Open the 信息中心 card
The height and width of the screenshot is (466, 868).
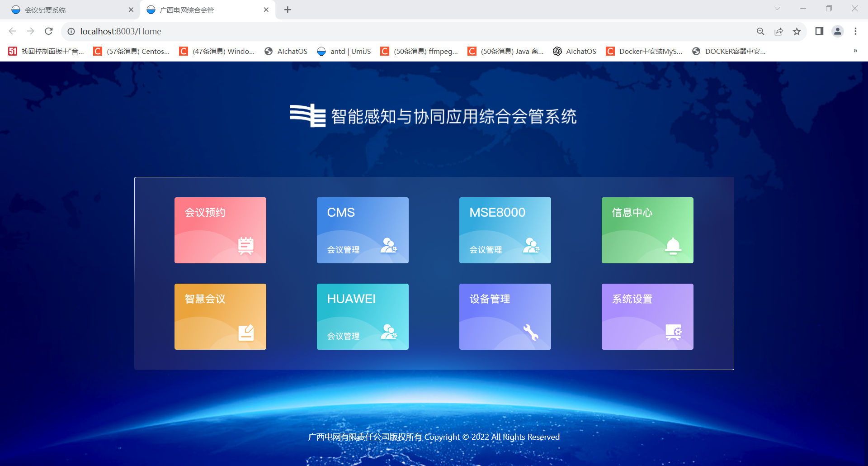pyautogui.click(x=647, y=230)
